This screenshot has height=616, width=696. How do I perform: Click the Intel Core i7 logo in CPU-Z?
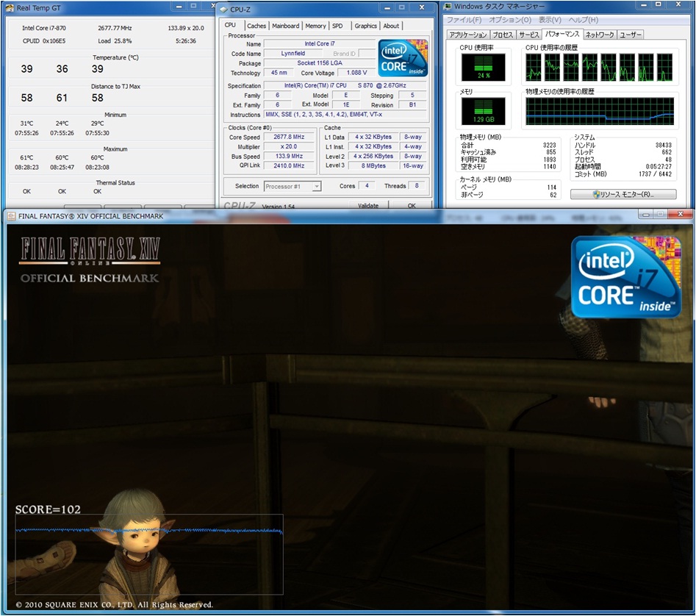pos(403,57)
